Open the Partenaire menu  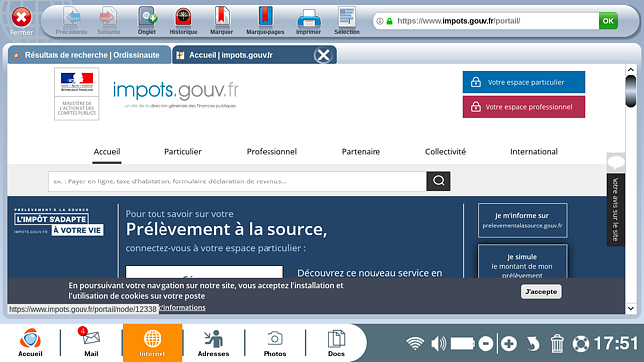[x=361, y=152]
